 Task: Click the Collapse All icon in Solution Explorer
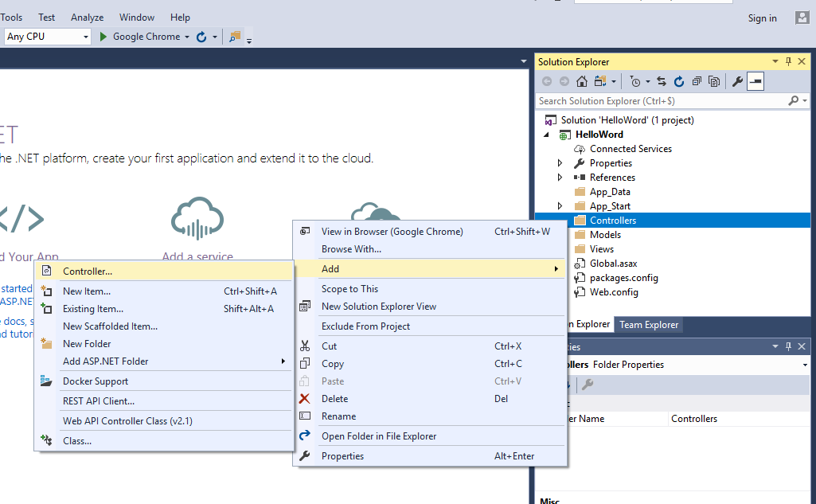(698, 81)
